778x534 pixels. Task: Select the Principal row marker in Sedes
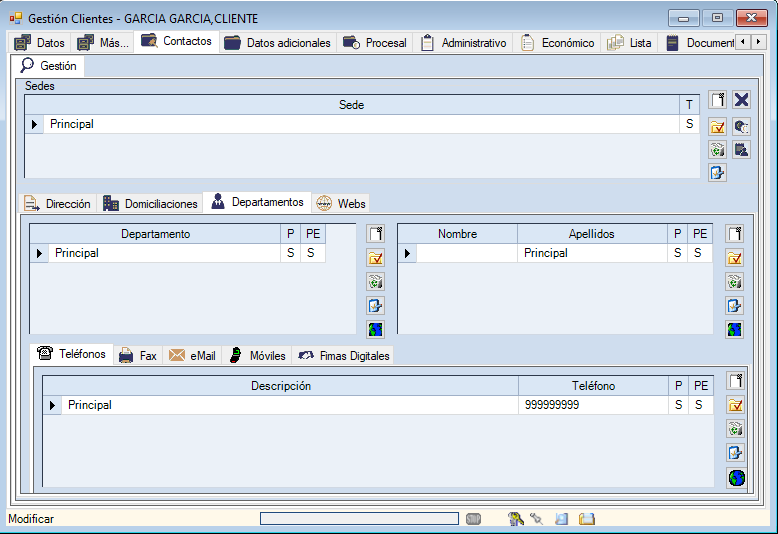[35, 125]
